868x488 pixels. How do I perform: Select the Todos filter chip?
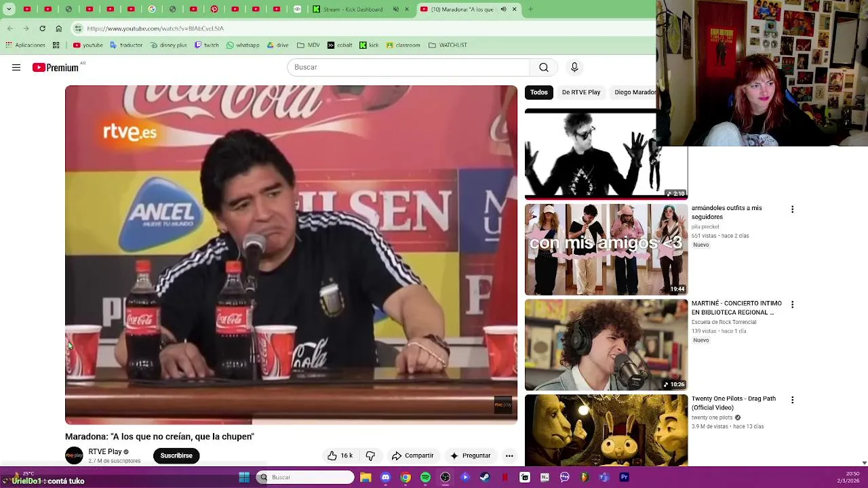tap(539, 92)
